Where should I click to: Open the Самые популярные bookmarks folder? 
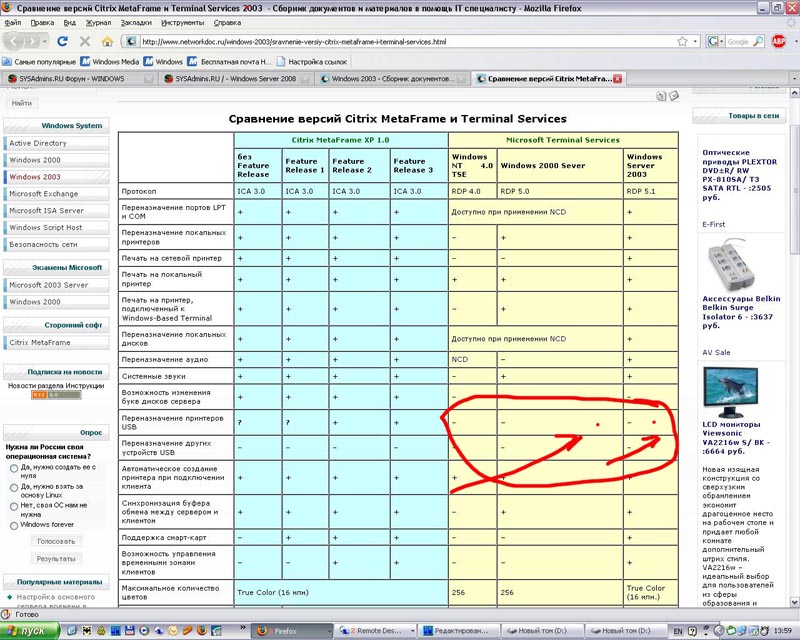[39, 62]
